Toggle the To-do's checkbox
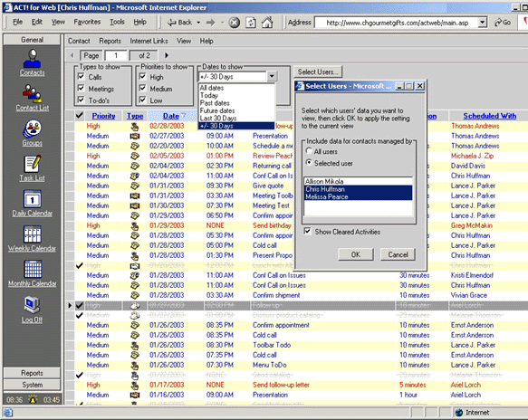This screenshot has width=528, height=420. [x=81, y=100]
